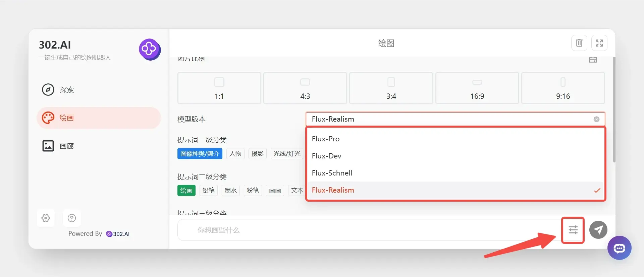644x277 pixels.
Task: Select 光线/灯光 category tag
Action: point(287,154)
